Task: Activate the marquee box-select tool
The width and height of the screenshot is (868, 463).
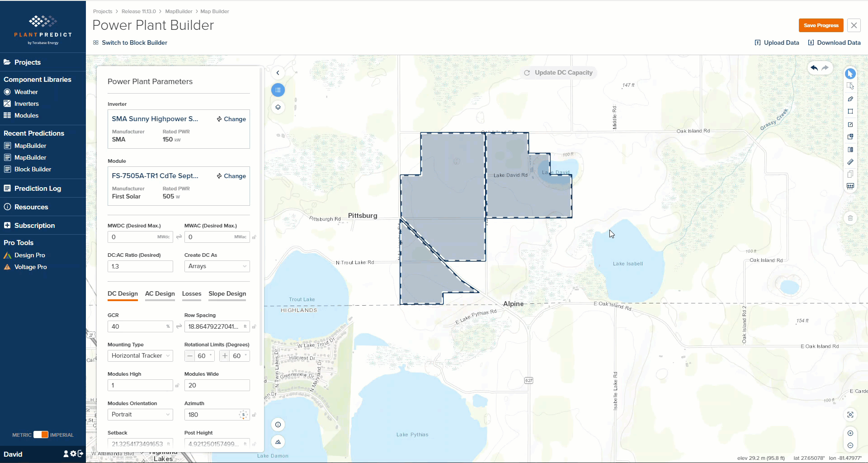Action: point(850,86)
